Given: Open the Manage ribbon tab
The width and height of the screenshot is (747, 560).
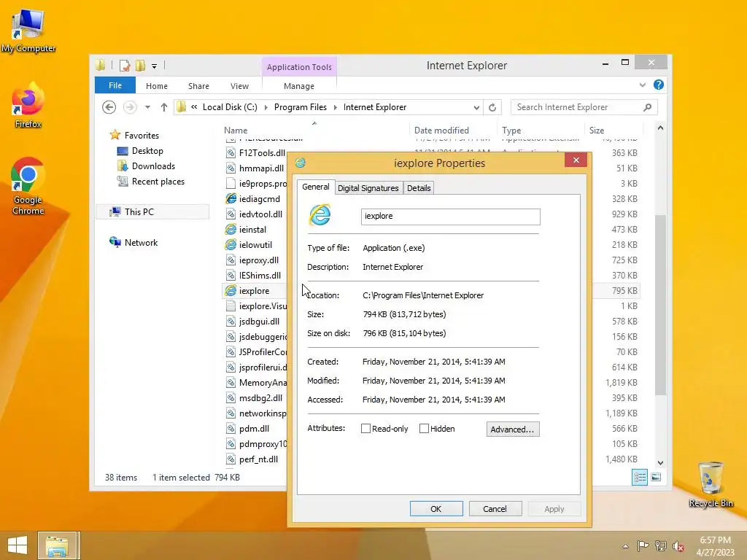Looking at the screenshot, I should pyautogui.click(x=298, y=86).
